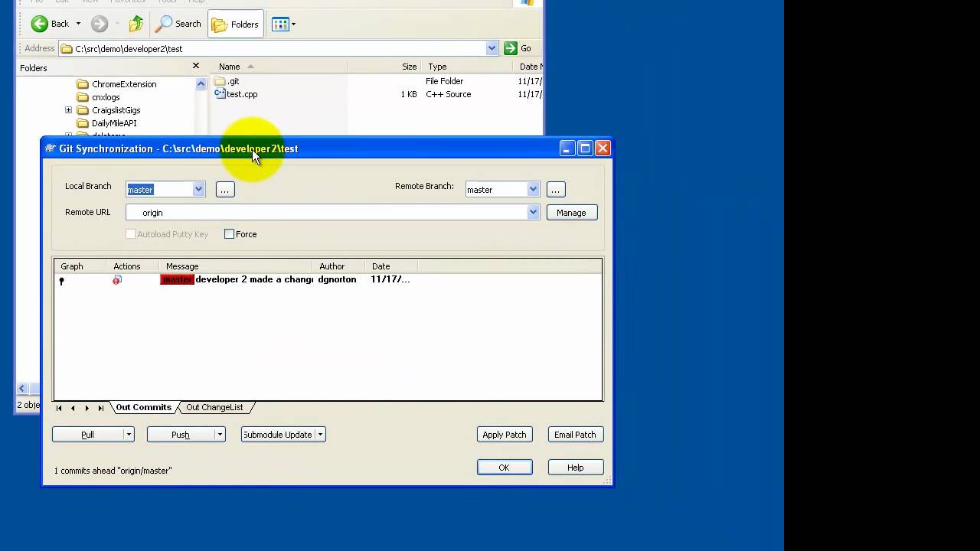
Task: Open Help for Git Synchronization
Action: click(x=576, y=468)
